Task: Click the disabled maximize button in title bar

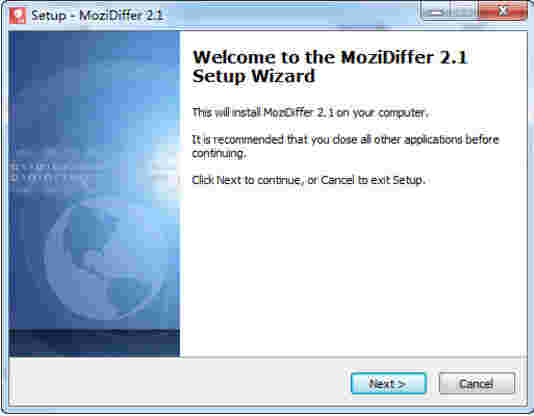Action: (x=464, y=11)
